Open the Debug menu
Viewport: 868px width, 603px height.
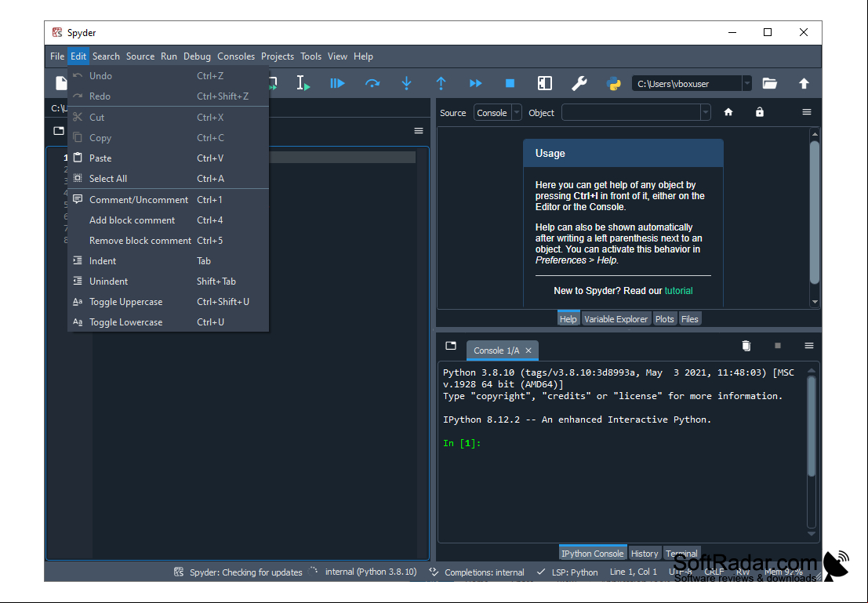click(x=197, y=56)
